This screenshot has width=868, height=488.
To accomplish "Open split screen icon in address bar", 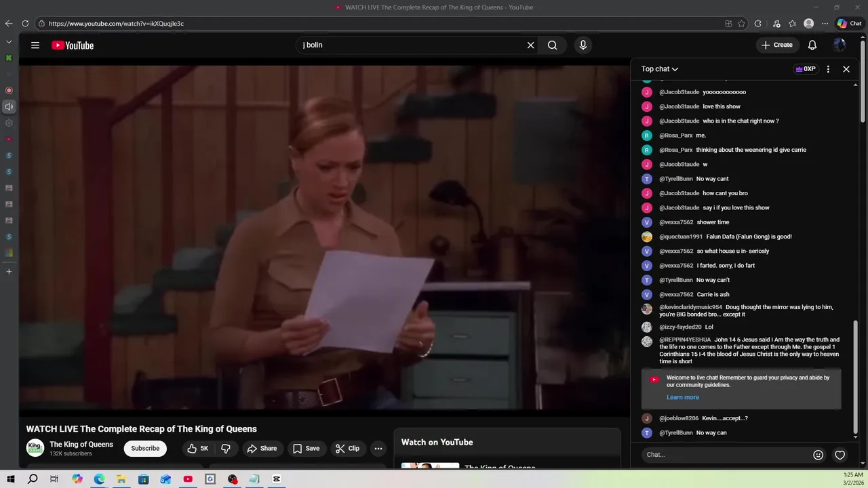I will pyautogui.click(x=728, y=24).
